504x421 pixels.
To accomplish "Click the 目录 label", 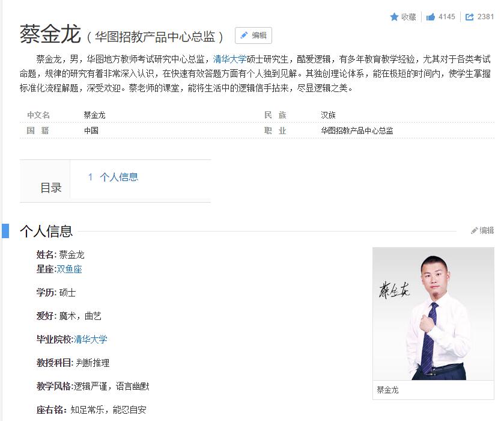I will coord(52,187).
